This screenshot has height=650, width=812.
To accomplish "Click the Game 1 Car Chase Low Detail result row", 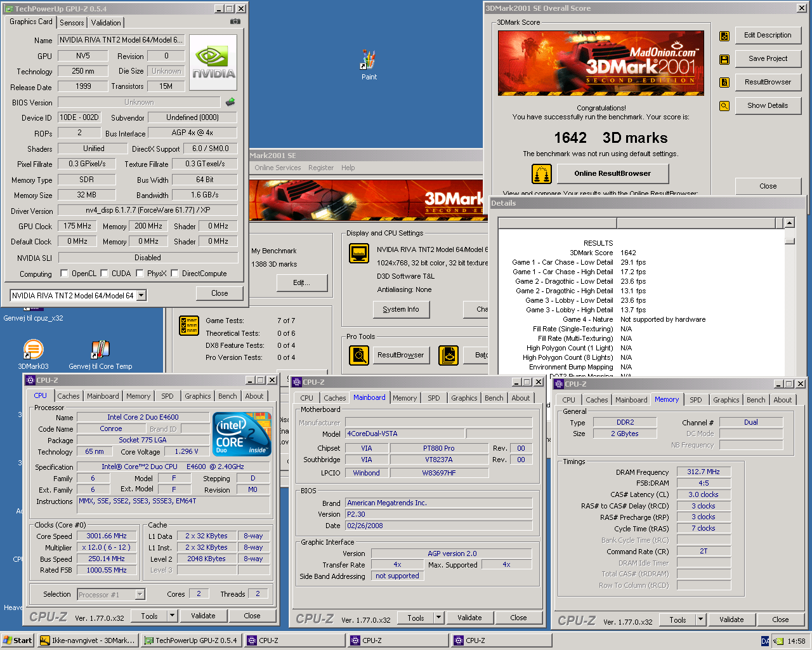I will coord(580,262).
